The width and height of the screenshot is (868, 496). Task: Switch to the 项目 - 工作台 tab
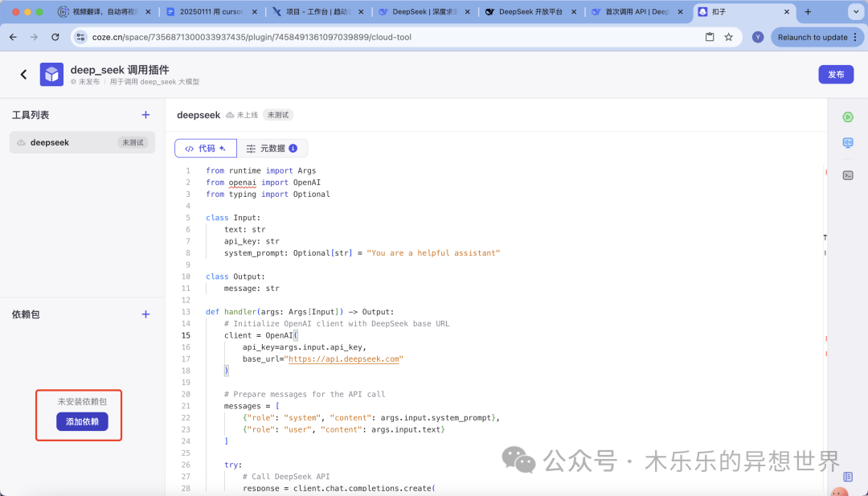coord(318,11)
